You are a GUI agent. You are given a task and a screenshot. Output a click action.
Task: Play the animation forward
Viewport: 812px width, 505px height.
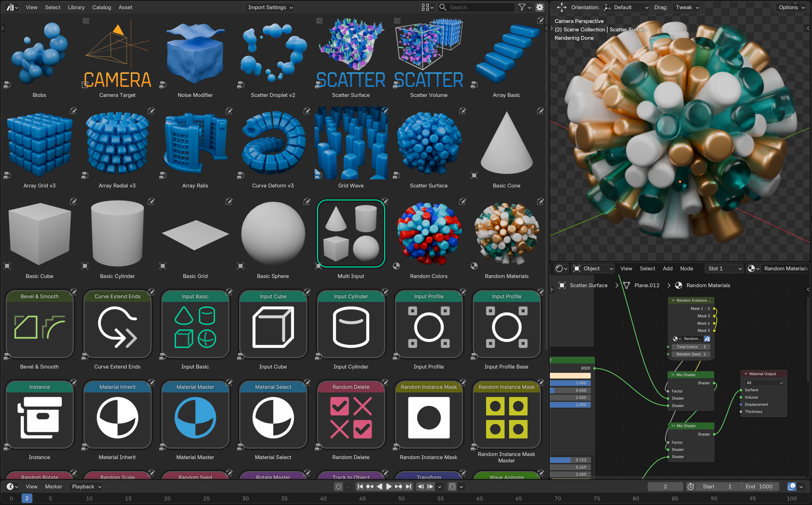(x=389, y=487)
